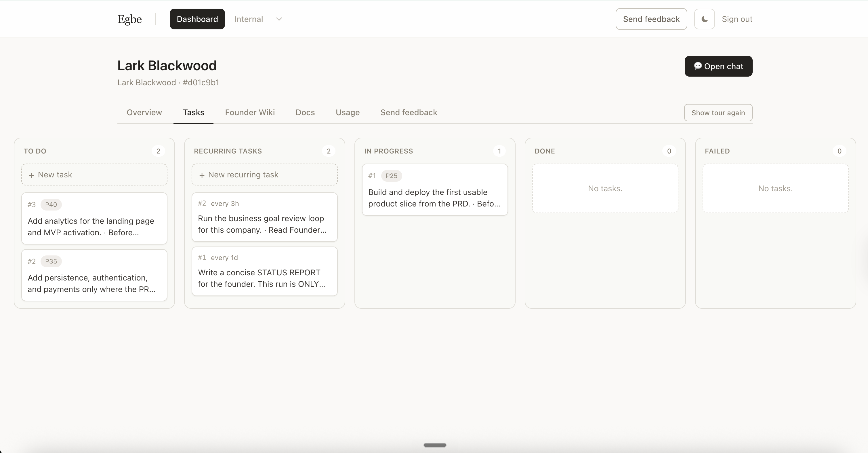Screen dimensions: 868x453
Task: Click the FAILED column count badge
Action: coord(839,151)
